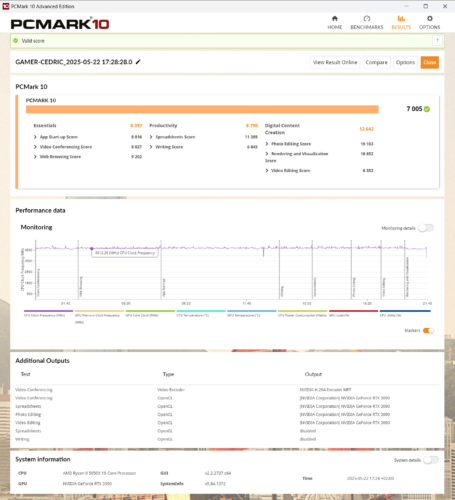The width and height of the screenshot is (455, 500).
Task: Click the SystemInfo version value
Action: (215, 484)
